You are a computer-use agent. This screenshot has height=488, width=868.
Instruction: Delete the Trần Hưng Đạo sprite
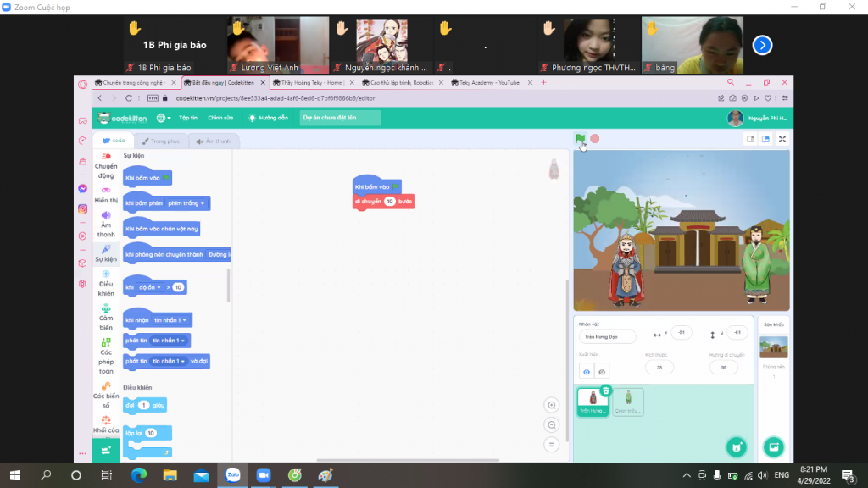605,390
